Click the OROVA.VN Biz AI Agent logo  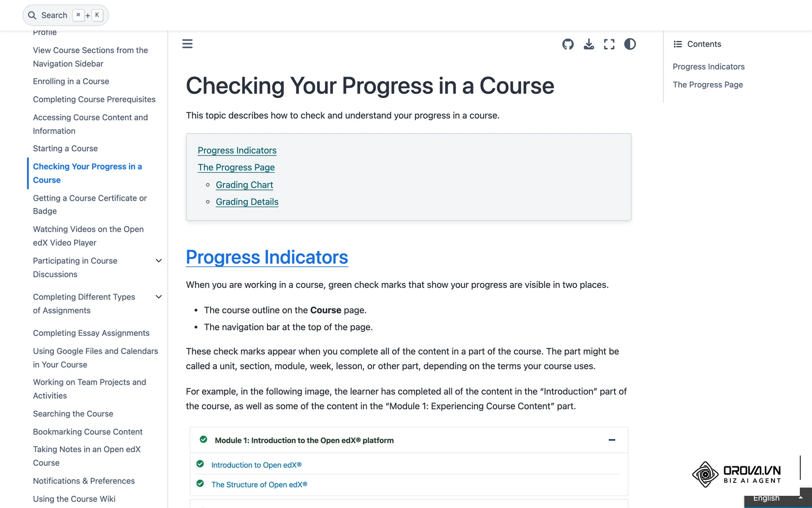click(736, 474)
